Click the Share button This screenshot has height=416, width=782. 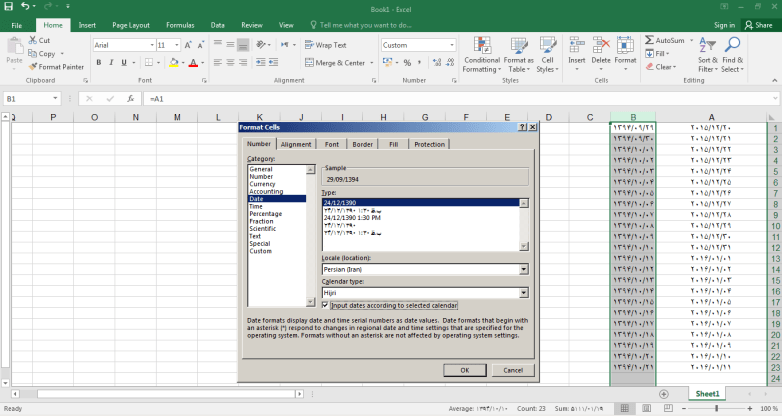click(x=759, y=25)
